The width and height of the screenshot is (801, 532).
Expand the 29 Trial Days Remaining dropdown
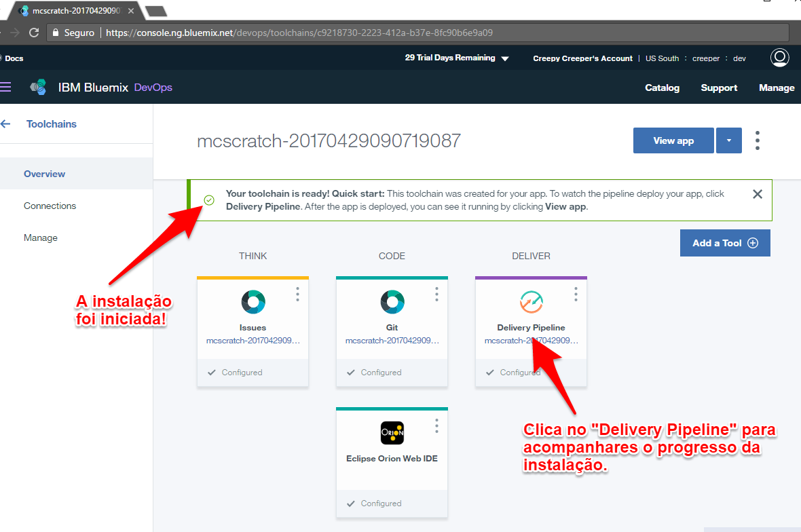458,58
